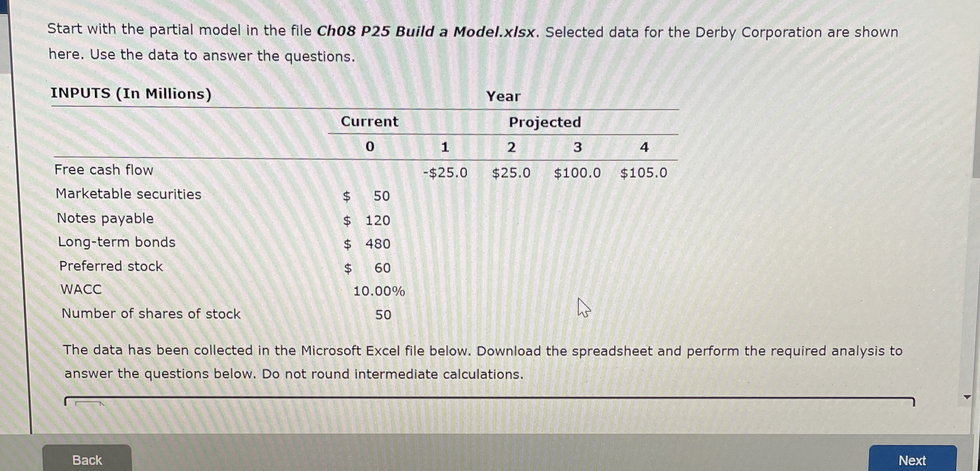Click the Back button
This screenshot has width=980, height=471.
pos(87,460)
